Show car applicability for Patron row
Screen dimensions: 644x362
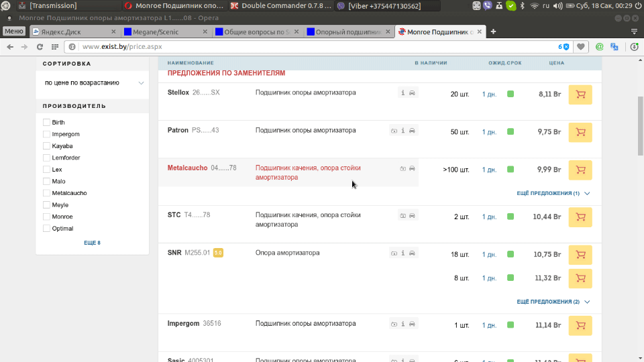412,131
